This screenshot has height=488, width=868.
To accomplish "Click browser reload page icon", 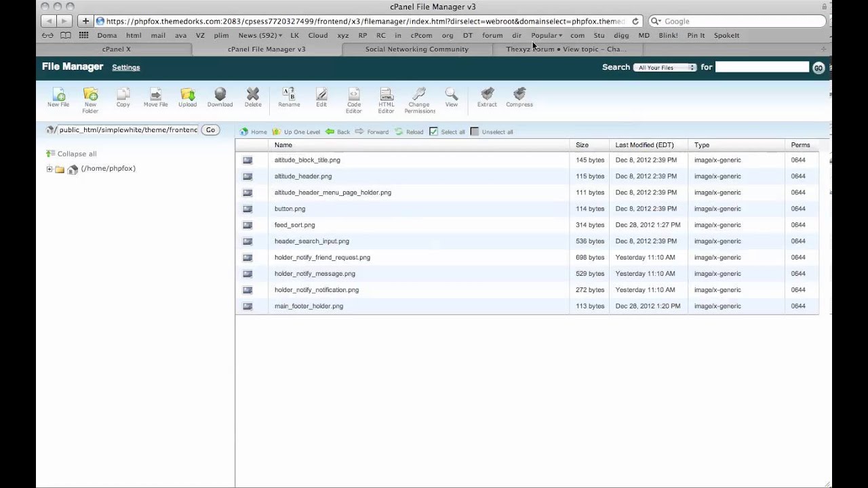I will [635, 21].
